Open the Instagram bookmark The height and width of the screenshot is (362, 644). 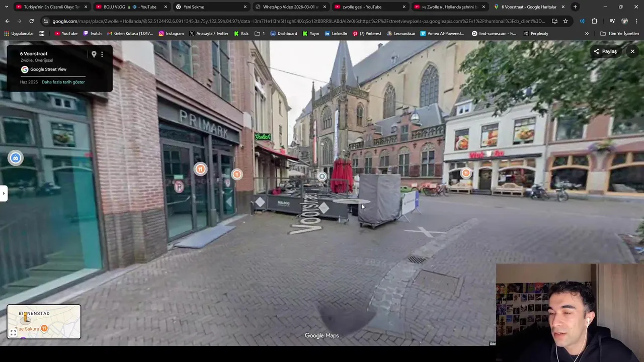pos(171,34)
